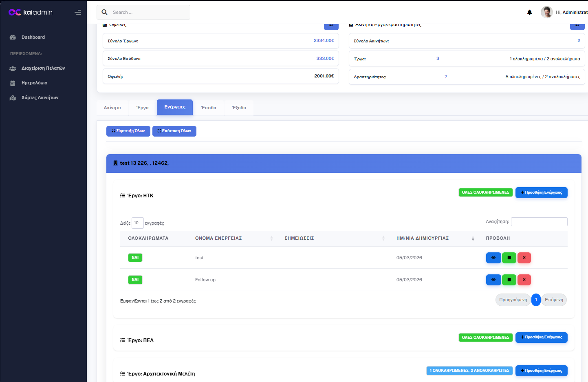Image resolution: width=588 pixels, height=382 pixels.
Task: Click green calendar icon in Follow up row
Action: pos(509,280)
